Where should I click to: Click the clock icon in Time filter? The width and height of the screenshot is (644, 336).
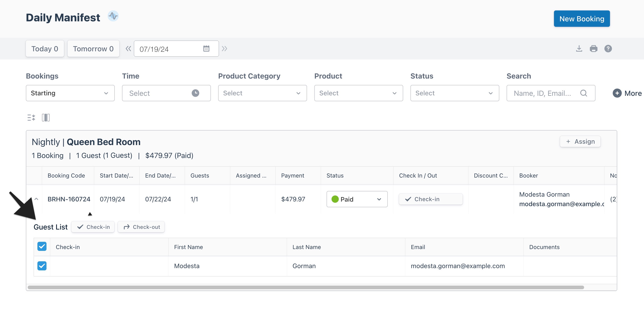click(195, 93)
